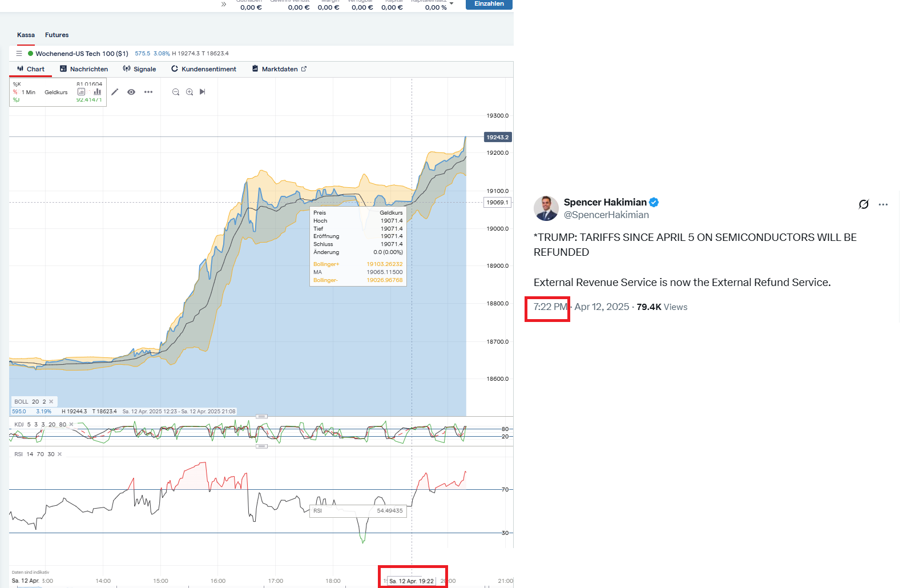Click the Spencer Hakimian display name
The height and width of the screenshot is (588, 903).
(x=605, y=202)
